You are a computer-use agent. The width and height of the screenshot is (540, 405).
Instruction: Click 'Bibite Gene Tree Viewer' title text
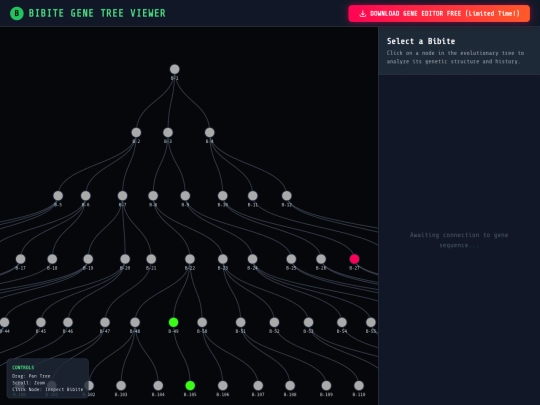[x=97, y=13]
